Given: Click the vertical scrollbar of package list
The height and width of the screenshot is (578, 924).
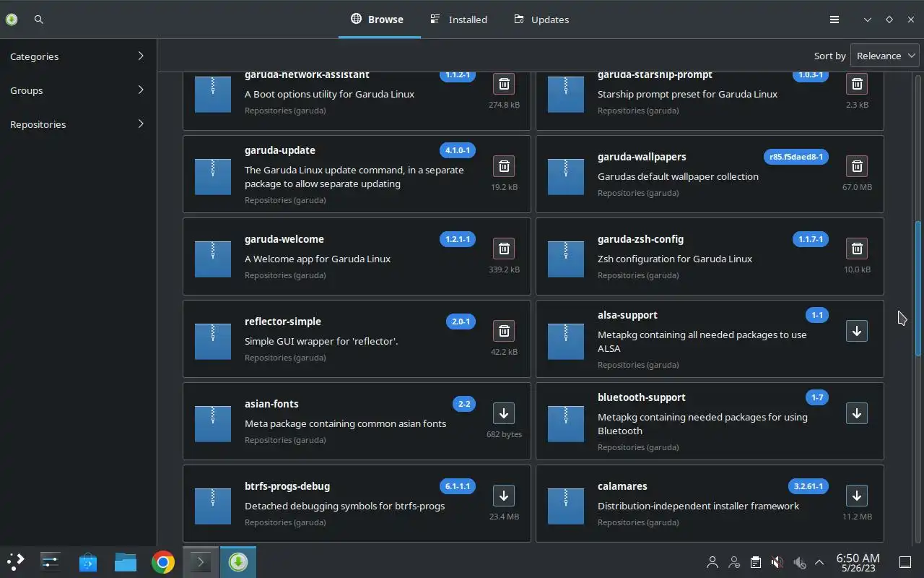Looking at the screenshot, I should 918,289.
